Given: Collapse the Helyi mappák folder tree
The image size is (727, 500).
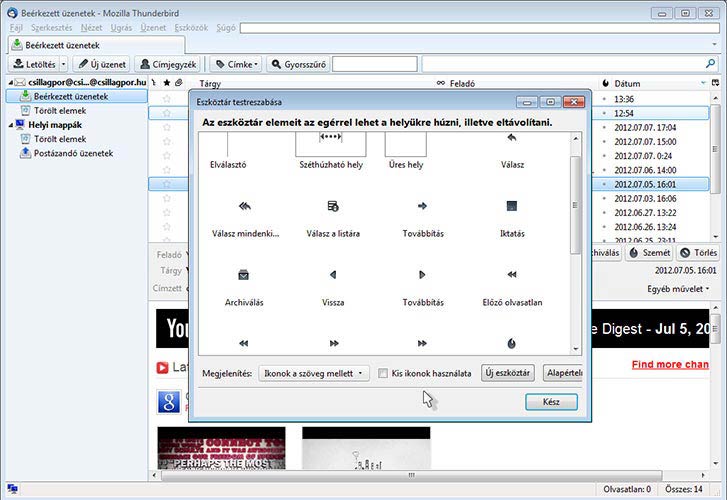Looking at the screenshot, I should (9, 125).
